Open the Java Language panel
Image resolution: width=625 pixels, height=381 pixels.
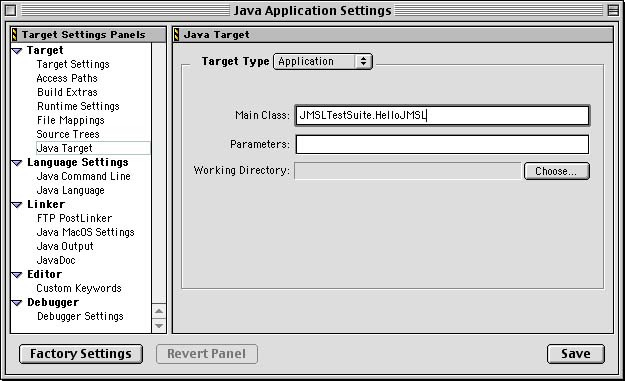pyautogui.click(x=71, y=190)
